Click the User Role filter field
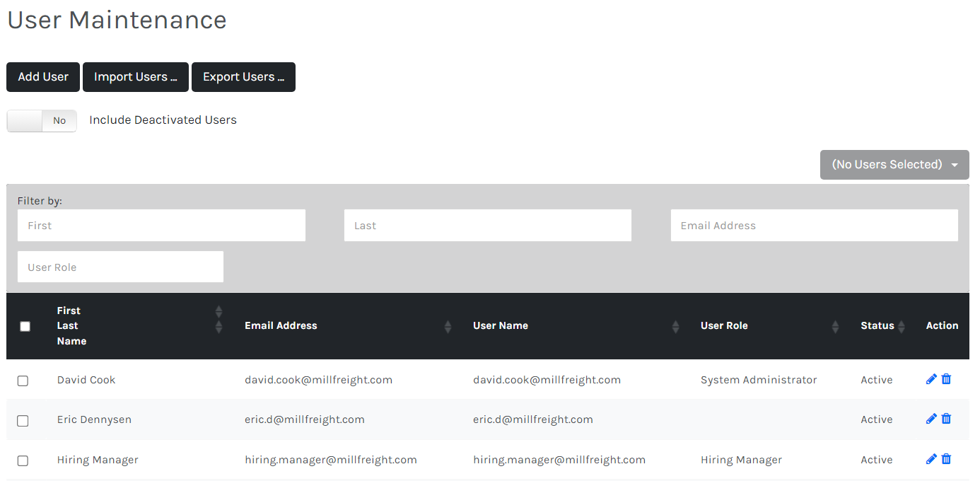 point(120,267)
